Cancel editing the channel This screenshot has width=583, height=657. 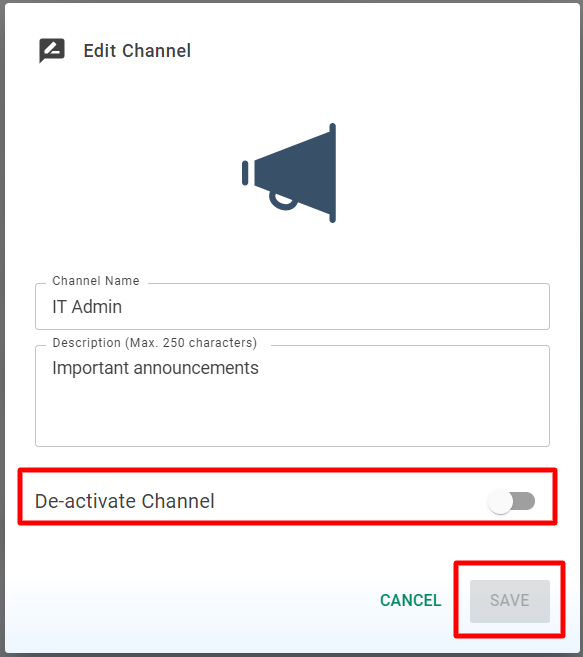410,600
